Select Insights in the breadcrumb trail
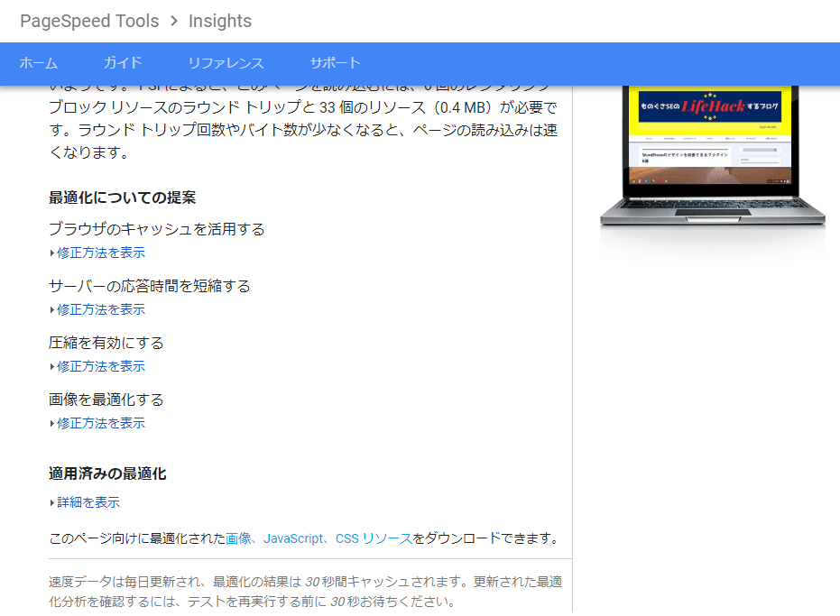The width and height of the screenshot is (840, 616). (220, 21)
